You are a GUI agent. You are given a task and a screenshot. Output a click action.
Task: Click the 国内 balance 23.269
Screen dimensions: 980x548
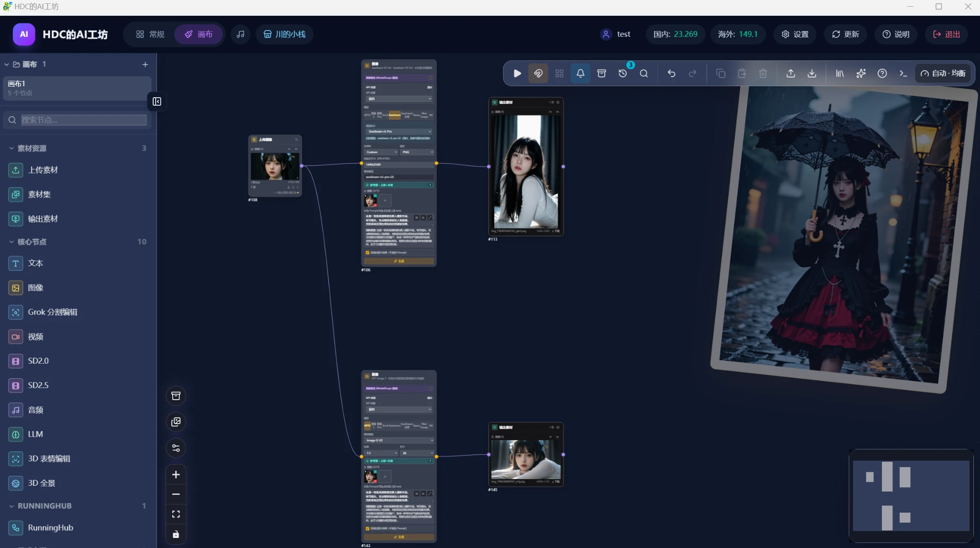coord(675,34)
